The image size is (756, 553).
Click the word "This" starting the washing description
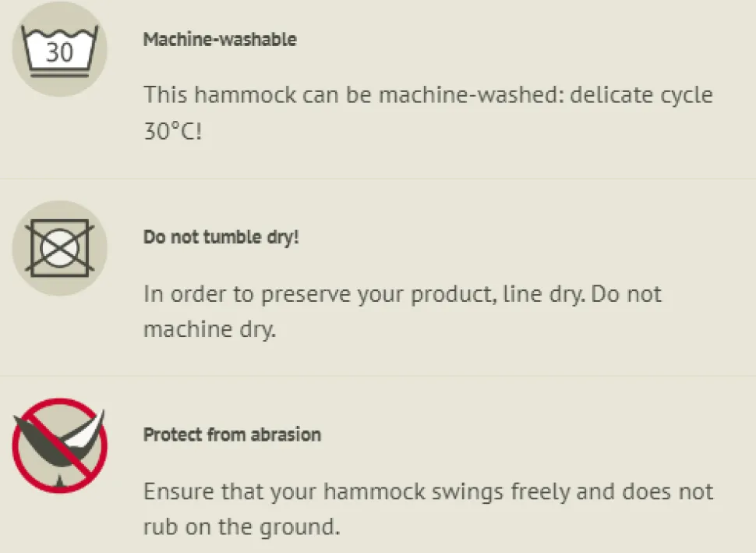[x=164, y=96]
